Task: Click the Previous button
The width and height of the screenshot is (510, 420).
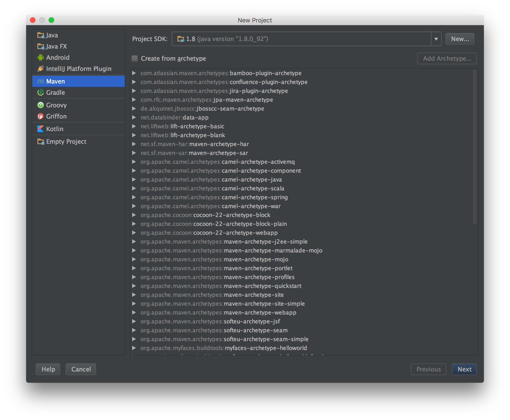Action: (x=428, y=369)
